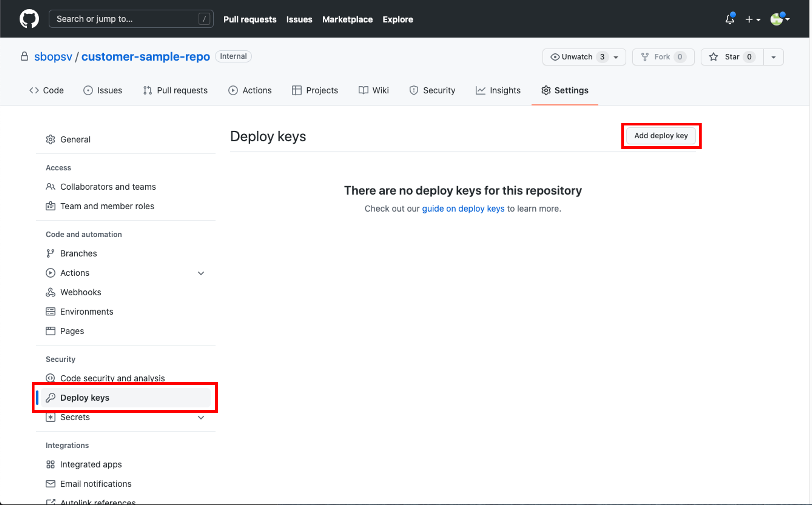Image resolution: width=812 pixels, height=505 pixels.
Task: Click the Webhooks icon
Action: pyautogui.click(x=50, y=292)
